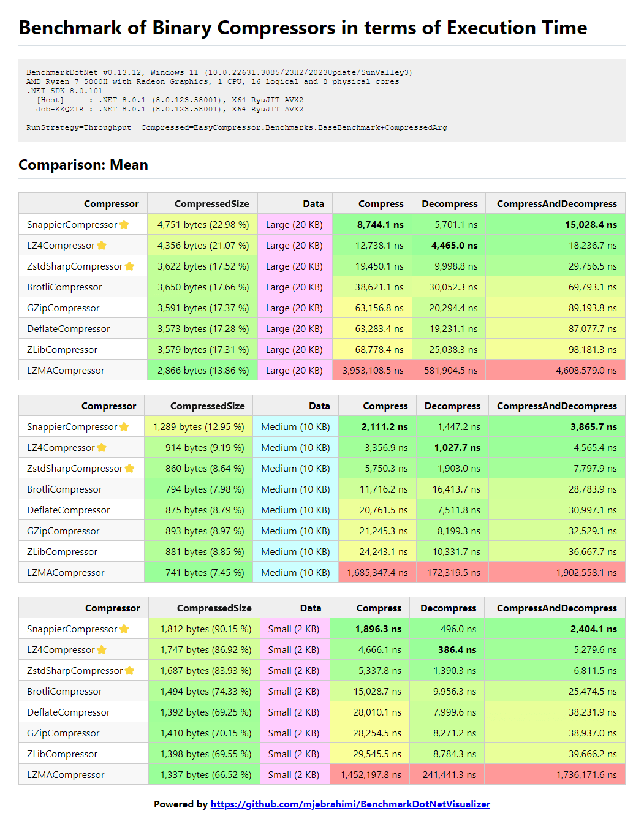This screenshot has height=816, width=644.
Task: Click the star beside SnappierCompressor in Small table
Action: tap(124, 629)
